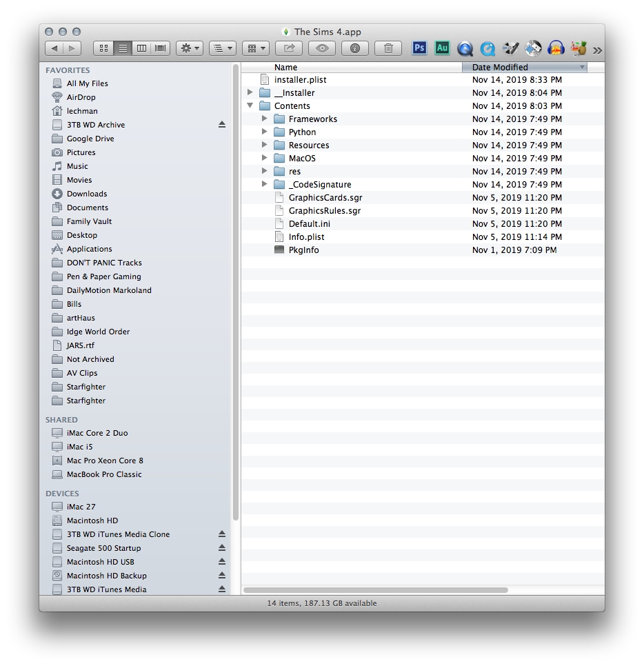Eject the 3TB WD Archive drive
This screenshot has width=644, height=666.
tap(222, 125)
